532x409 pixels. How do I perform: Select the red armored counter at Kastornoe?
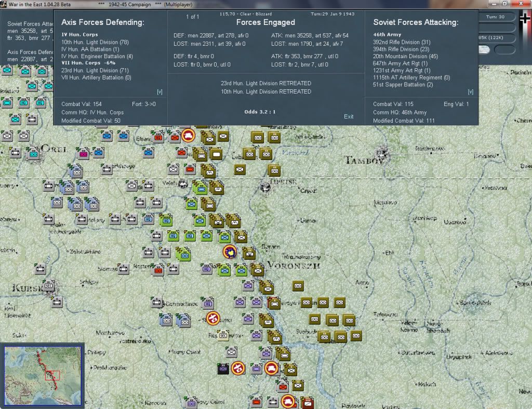158,270
